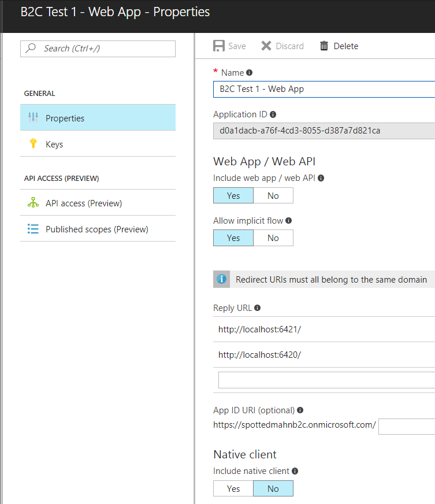Click the Save icon in the toolbar

click(218, 46)
